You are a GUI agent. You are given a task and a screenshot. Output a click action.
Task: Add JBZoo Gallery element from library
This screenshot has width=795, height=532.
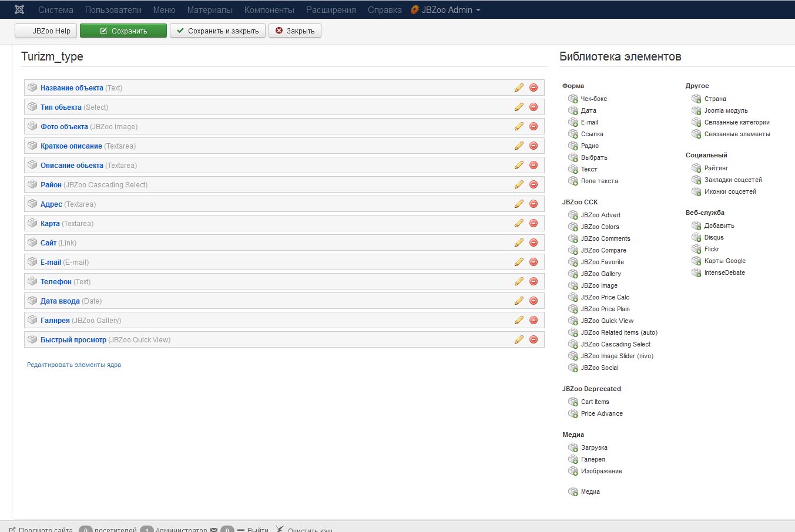tap(601, 274)
